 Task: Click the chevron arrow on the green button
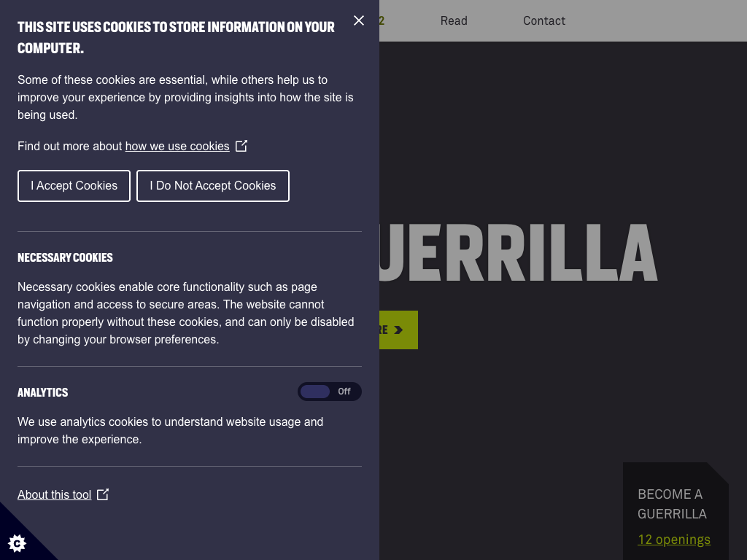pyautogui.click(x=398, y=330)
